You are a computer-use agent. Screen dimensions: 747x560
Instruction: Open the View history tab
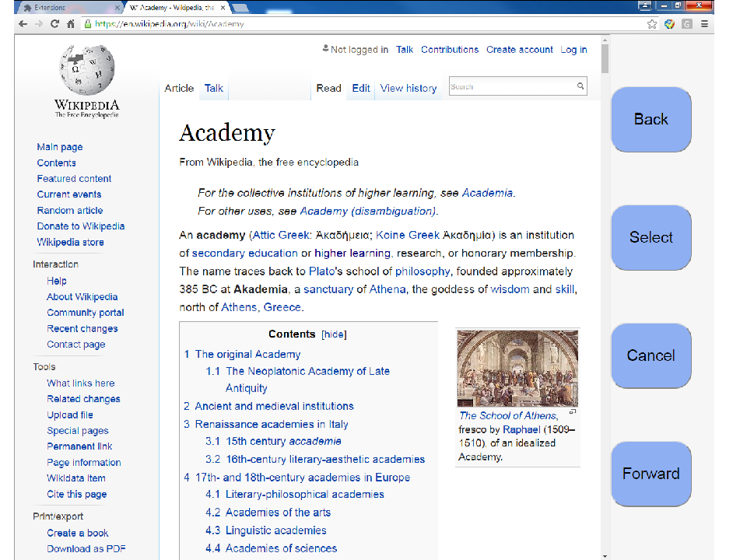click(409, 88)
